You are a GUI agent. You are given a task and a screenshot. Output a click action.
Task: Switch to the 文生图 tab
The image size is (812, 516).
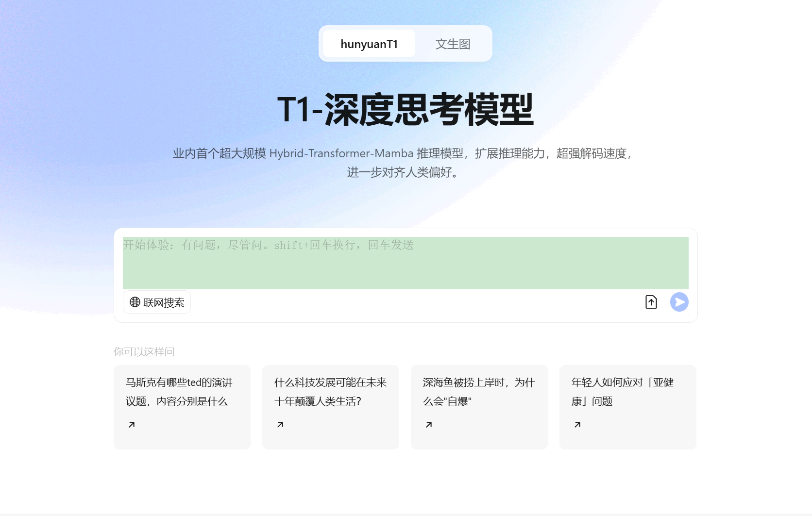pyautogui.click(x=453, y=44)
